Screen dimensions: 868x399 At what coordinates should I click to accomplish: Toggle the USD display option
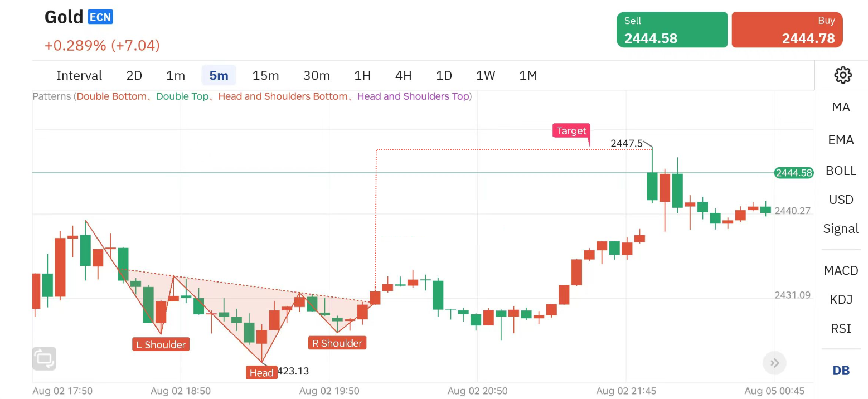click(840, 199)
